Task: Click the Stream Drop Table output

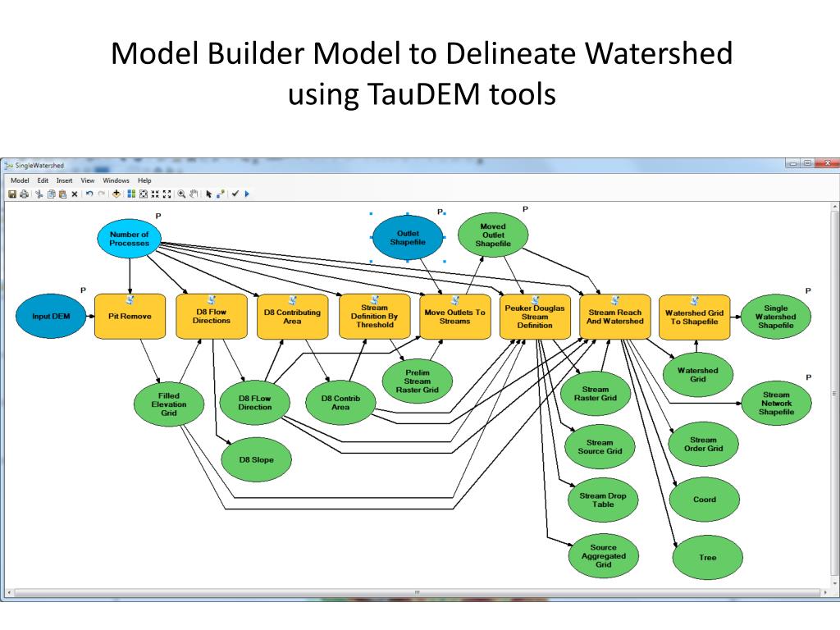Action: (x=603, y=500)
